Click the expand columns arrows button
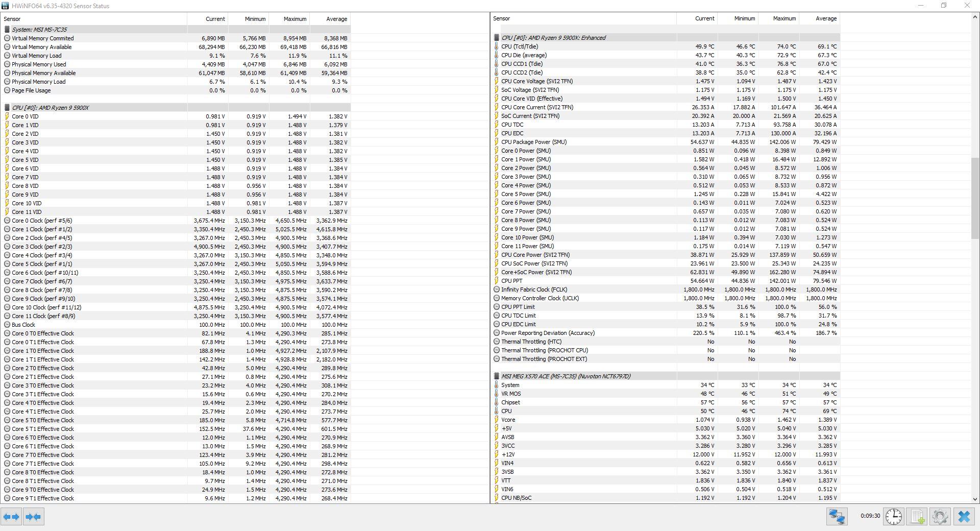Image resolution: width=980 pixels, height=531 pixels. click(11, 517)
